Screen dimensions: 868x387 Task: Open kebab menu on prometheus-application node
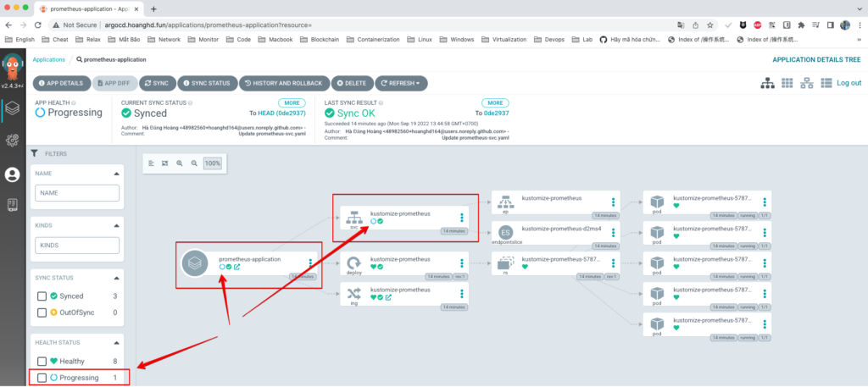pyautogui.click(x=310, y=263)
